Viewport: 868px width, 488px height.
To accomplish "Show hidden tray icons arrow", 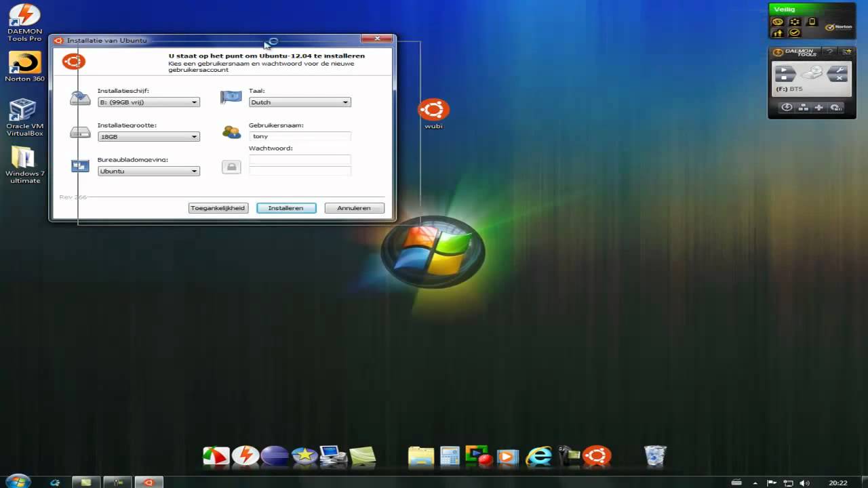I will tap(755, 483).
